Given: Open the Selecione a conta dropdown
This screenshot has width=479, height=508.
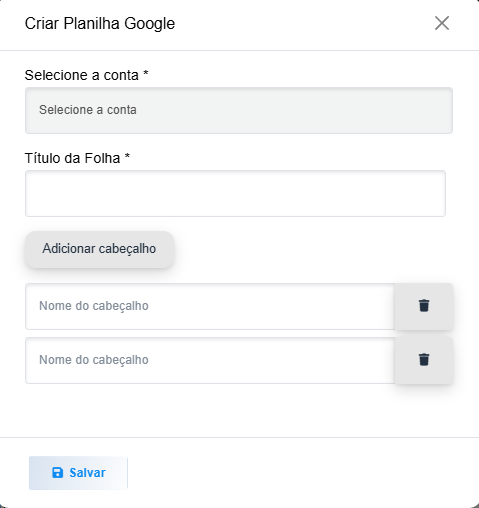Looking at the screenshot, I should click(x=239, y=110).
